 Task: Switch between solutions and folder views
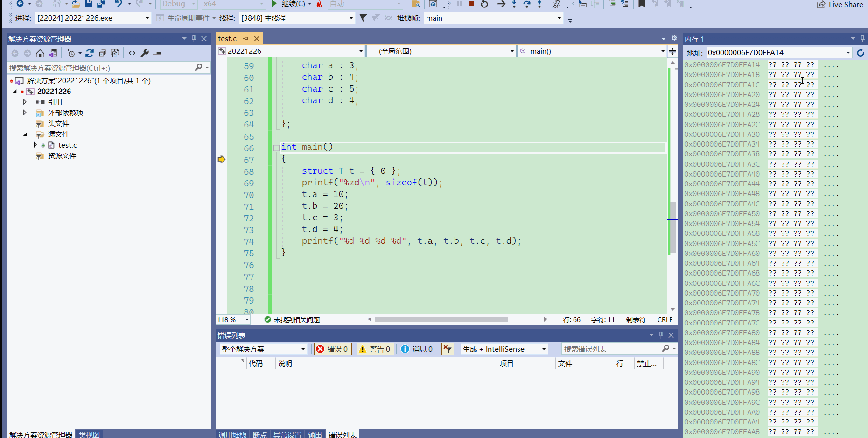[53, 53]
